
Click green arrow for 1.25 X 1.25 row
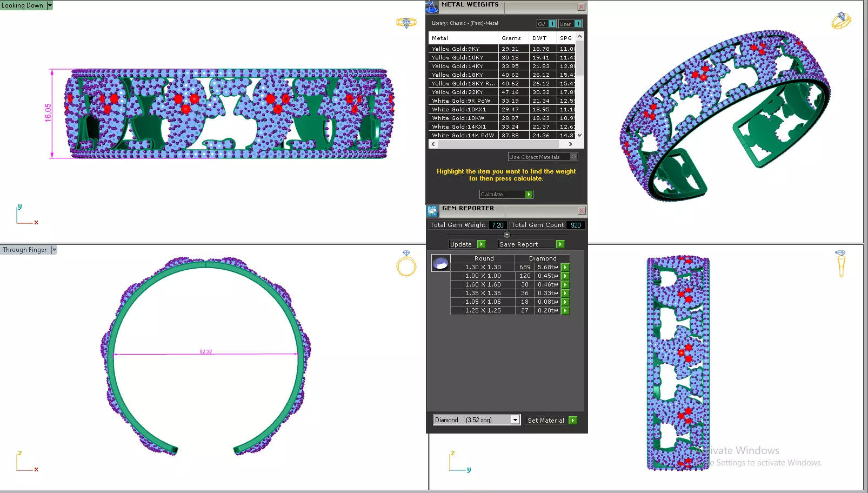(x=565, y=311)
